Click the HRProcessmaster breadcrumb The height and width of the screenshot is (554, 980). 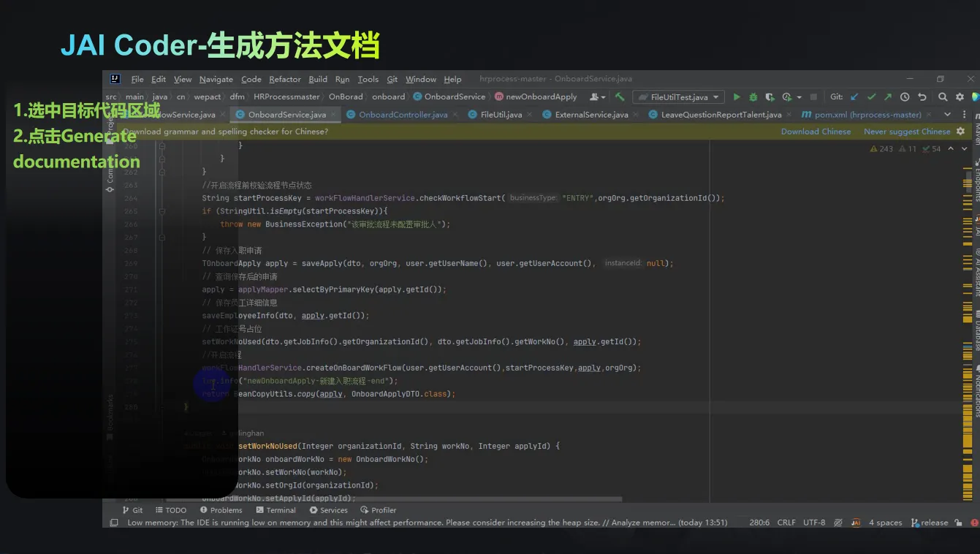click(286, 96)
